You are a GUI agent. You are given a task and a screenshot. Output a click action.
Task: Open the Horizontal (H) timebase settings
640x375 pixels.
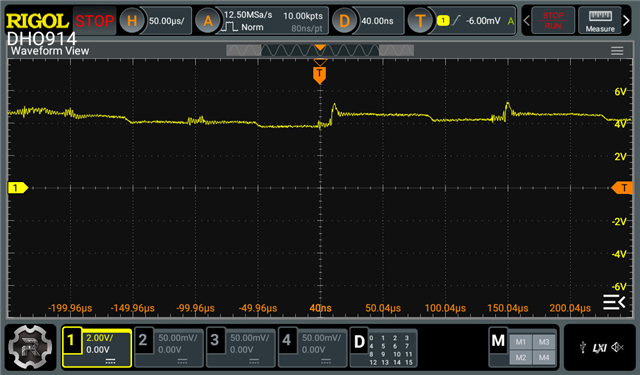132,20
